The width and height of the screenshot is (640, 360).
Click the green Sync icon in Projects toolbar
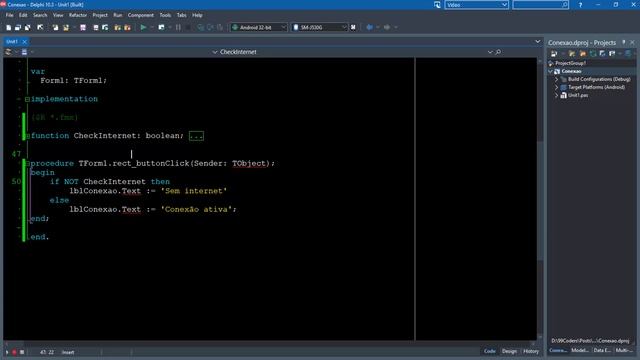tap(593, 54)
